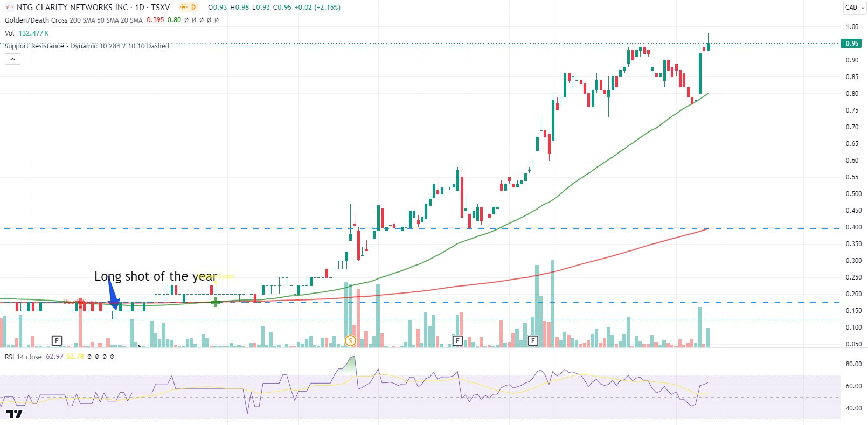Image resolution: width=868 pixels, height=425 pixels.
Task: Select the Vol indicator legend
Action: [9, 33]
